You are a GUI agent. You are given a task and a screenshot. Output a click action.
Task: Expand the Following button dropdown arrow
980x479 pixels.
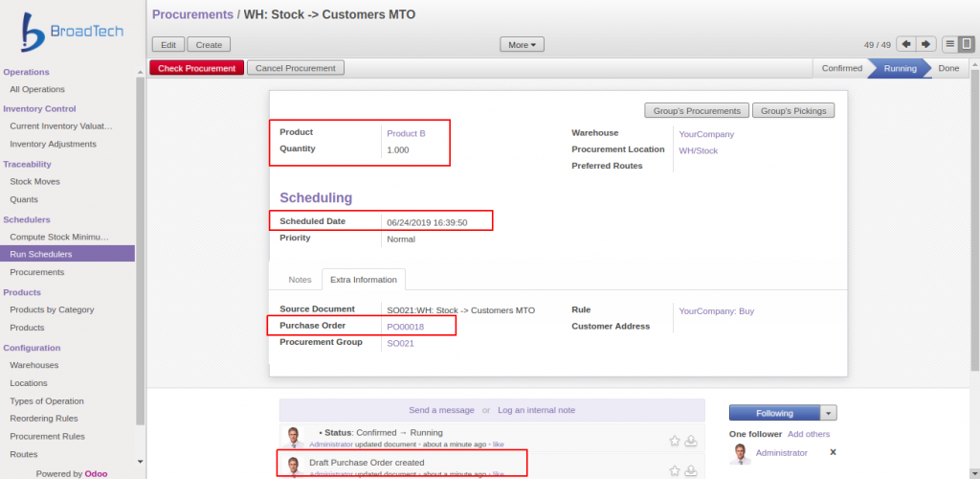pos(828,413)
